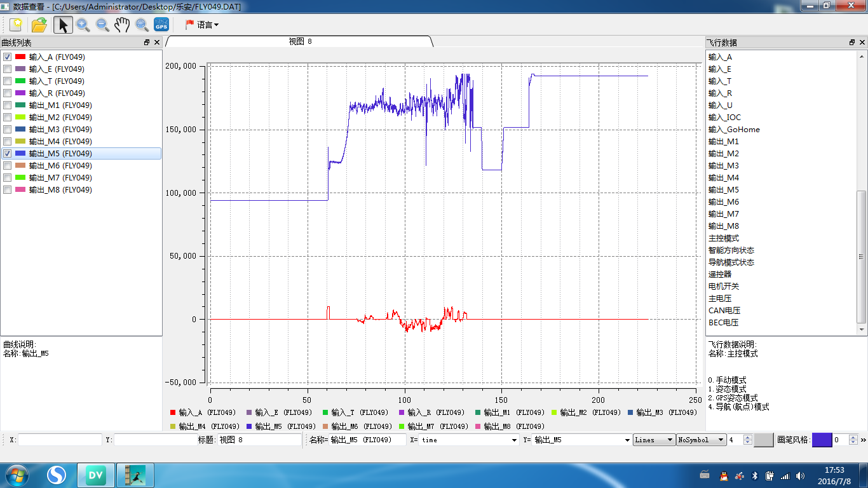Switch to the DV application in taskbar
The width and height of the screenshot is (868, 488).
(96, 475)
